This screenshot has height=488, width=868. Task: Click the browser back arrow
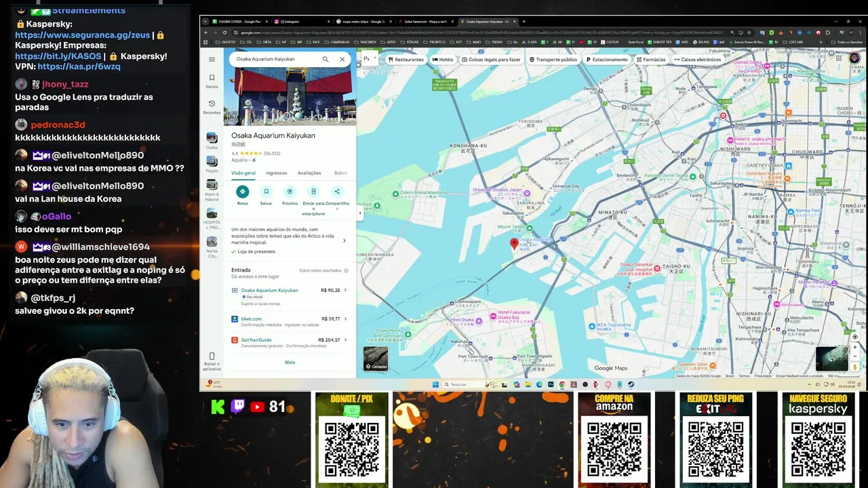pos(206,33)
